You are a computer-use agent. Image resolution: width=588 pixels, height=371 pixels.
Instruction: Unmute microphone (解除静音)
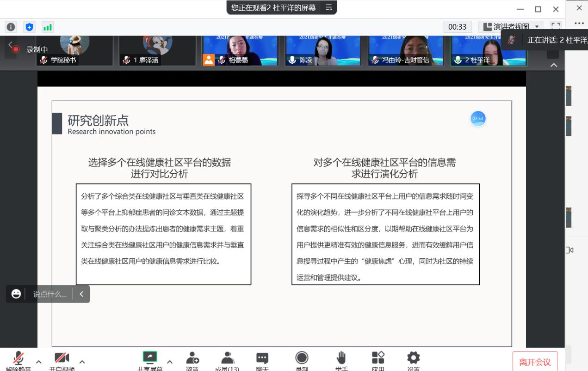[x=19, y=359]
